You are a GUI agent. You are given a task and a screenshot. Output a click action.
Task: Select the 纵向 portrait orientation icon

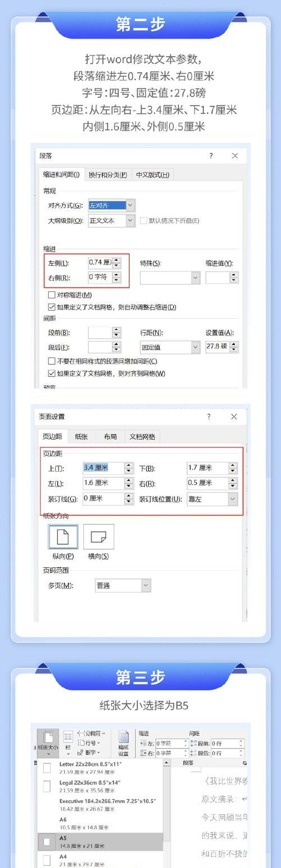[x=62, y=537]
